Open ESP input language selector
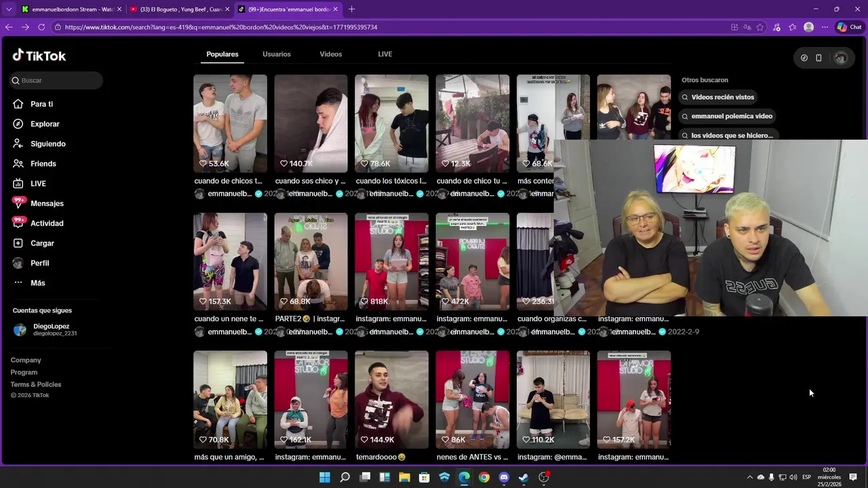868x488 pixels. point(807,477)
